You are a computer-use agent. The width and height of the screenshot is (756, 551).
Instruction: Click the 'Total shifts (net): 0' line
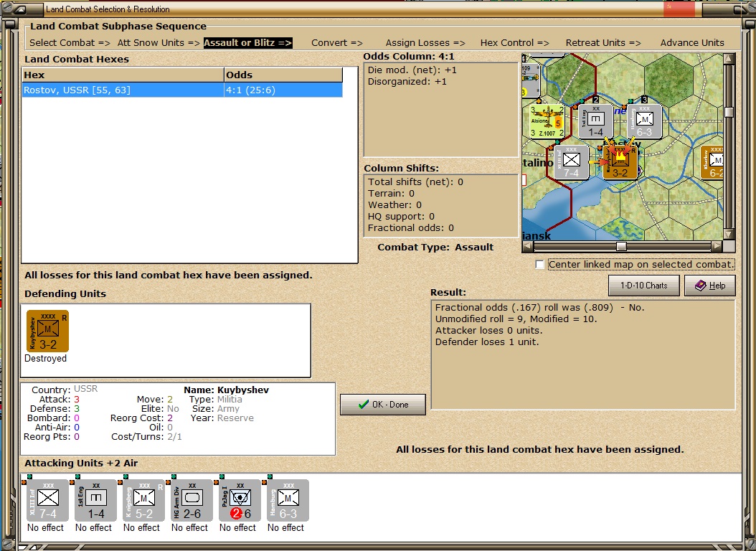pos(415,182)
